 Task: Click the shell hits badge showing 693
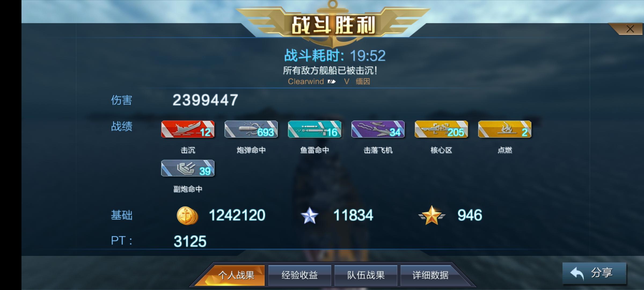[x=251, y=129]
